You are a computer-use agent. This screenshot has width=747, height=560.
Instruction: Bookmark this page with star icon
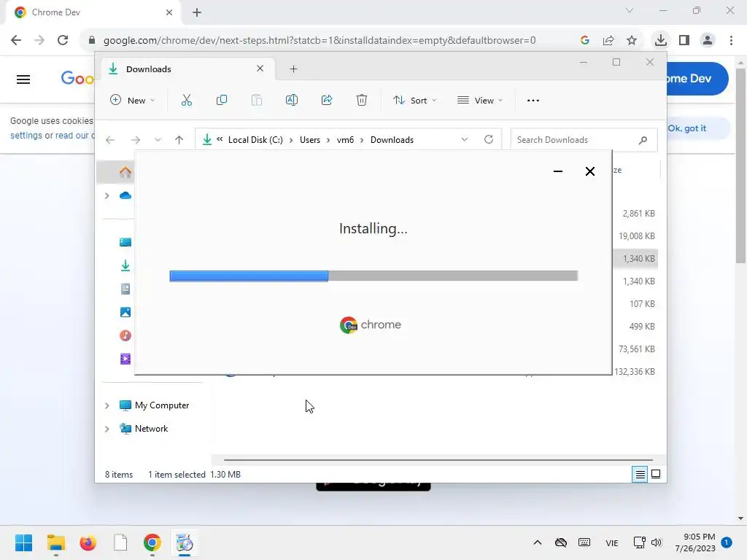(x=632, y=41)
